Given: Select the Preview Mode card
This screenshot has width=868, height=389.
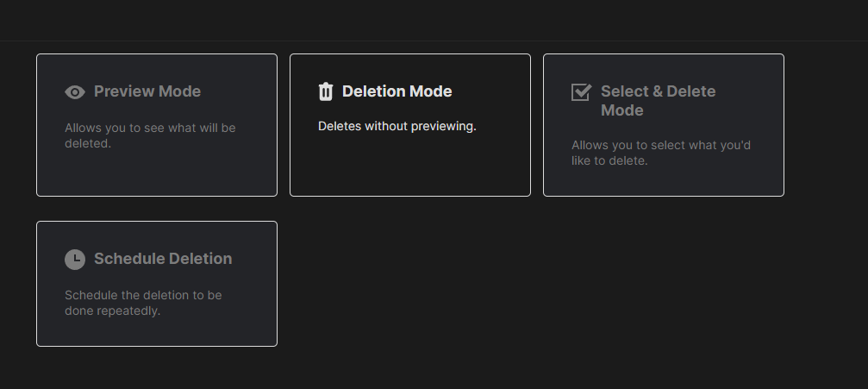Looking at the screenshot, I should pos(157,125).
